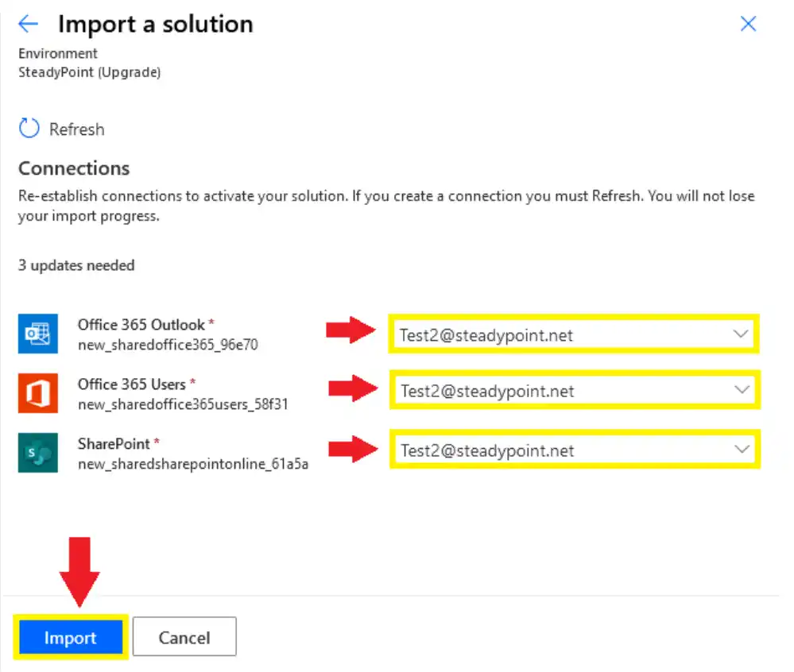Open the SharePoint connection dropdown
The width and height of the screenshot is (794, 672).
575,450
